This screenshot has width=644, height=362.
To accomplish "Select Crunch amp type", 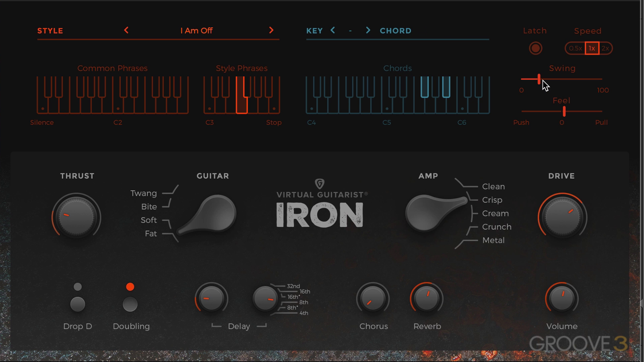I will pyautogui.click(x=497, y=227).
